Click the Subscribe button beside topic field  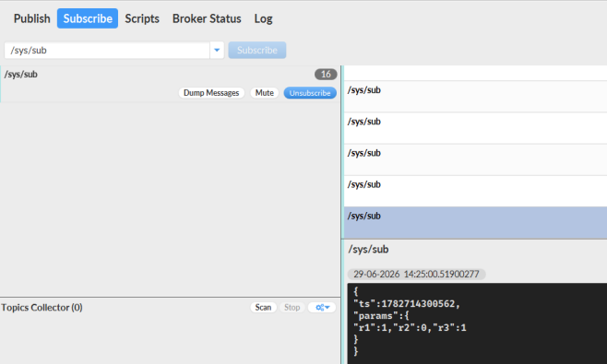(257, 51)
